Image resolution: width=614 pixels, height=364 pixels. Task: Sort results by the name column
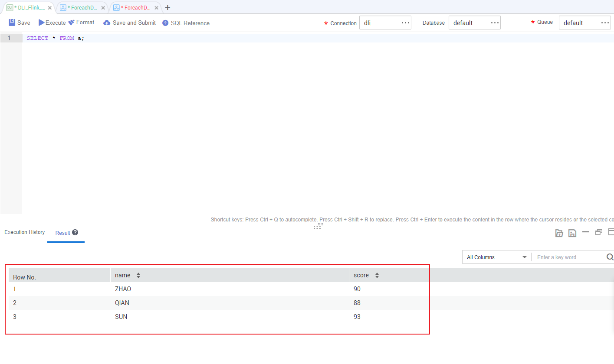(138, 275)
